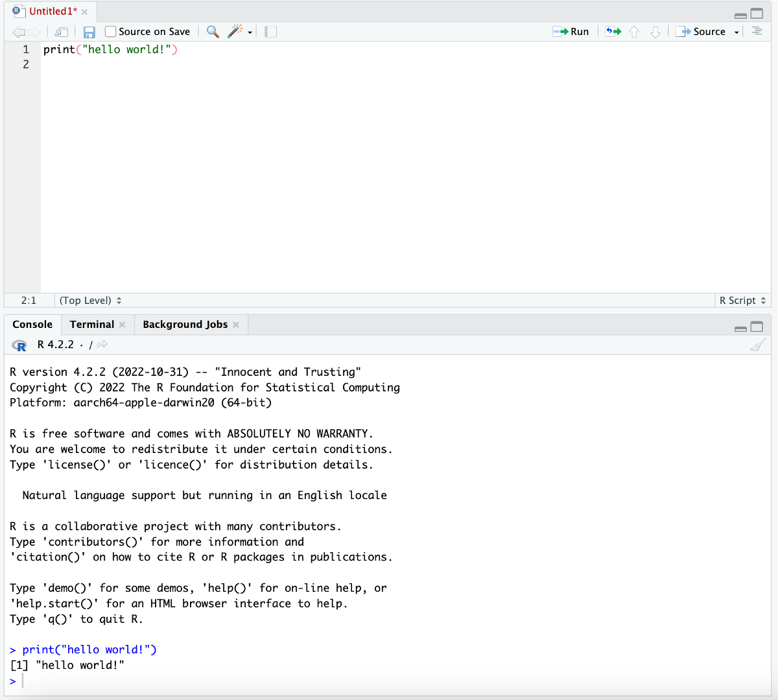Select the Untitled1 editor tab
Viewport: 778px width, 700px height.
[53, 11]
